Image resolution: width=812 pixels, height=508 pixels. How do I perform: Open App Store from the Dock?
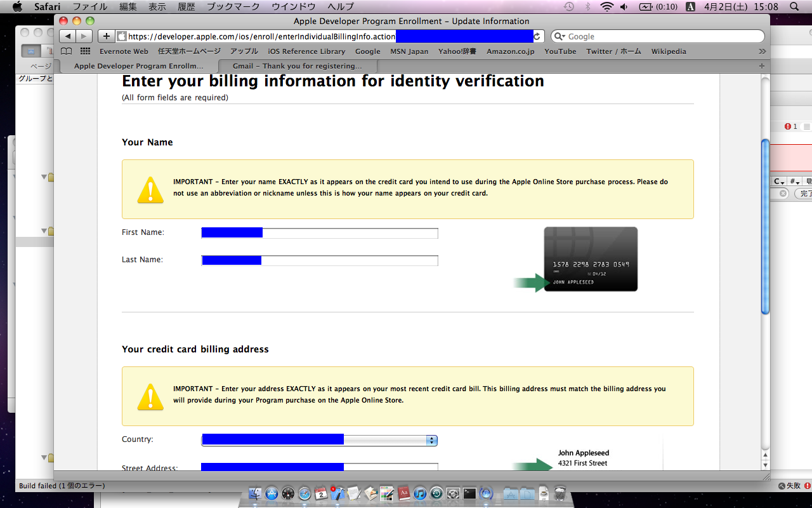tap(272, 493)
